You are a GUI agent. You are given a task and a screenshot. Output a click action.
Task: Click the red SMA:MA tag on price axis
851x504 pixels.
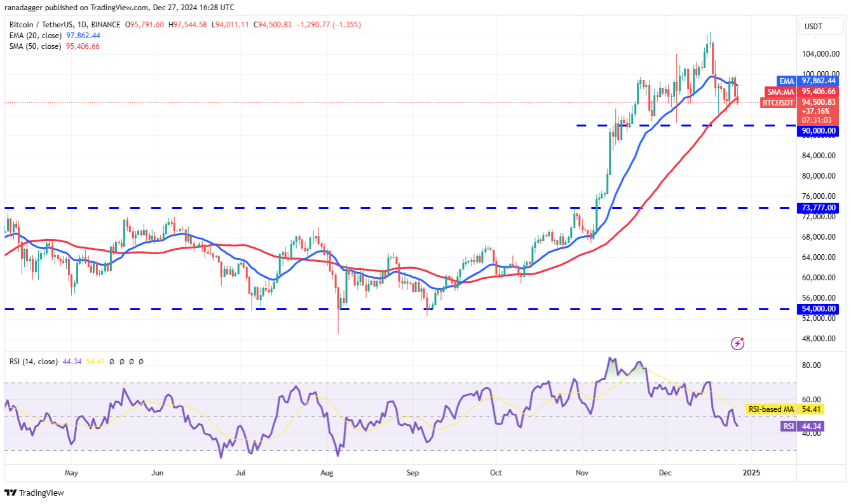(780, 92)
